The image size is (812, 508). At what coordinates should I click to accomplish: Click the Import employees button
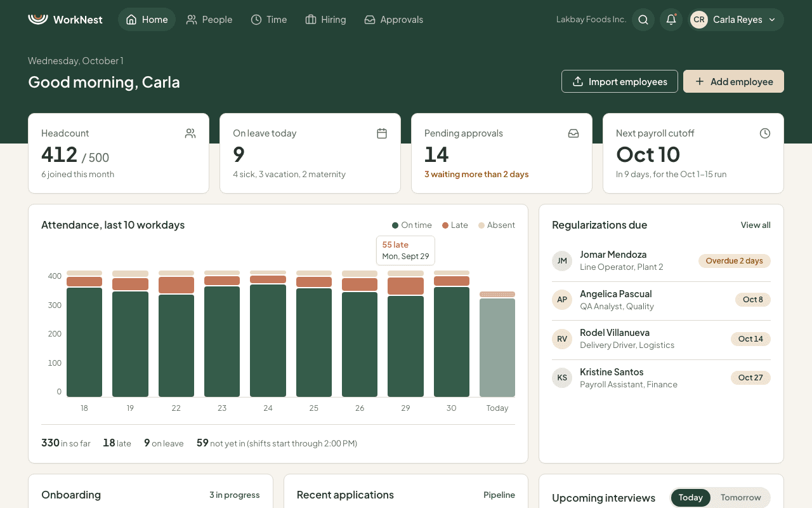pyautogui.click(x=620, y=81)
